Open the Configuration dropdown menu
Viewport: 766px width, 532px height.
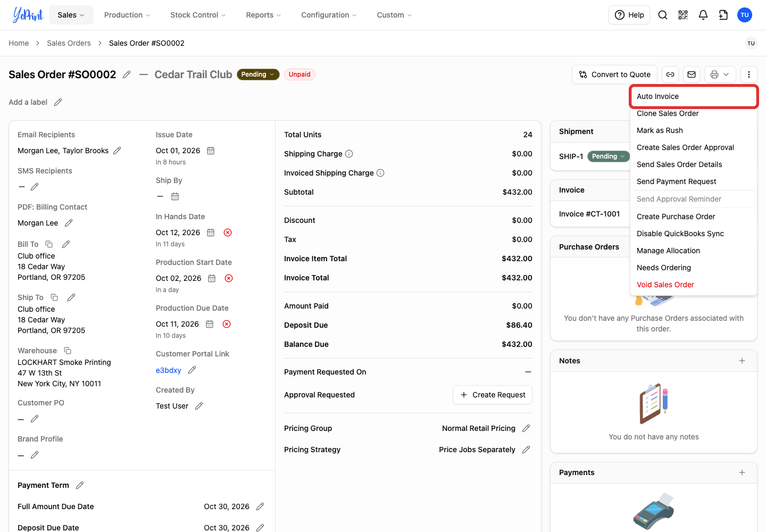click(329, 15)
